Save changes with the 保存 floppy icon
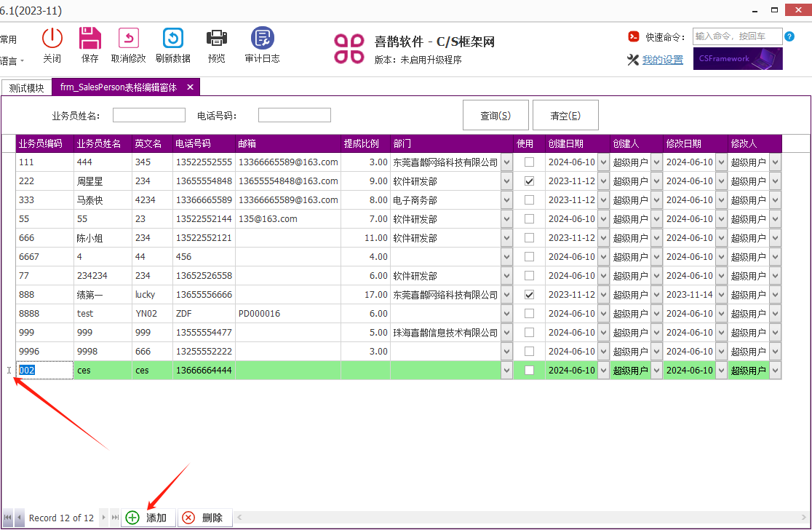Viewport: 812px width, 530px height. [x=89, y=39]
